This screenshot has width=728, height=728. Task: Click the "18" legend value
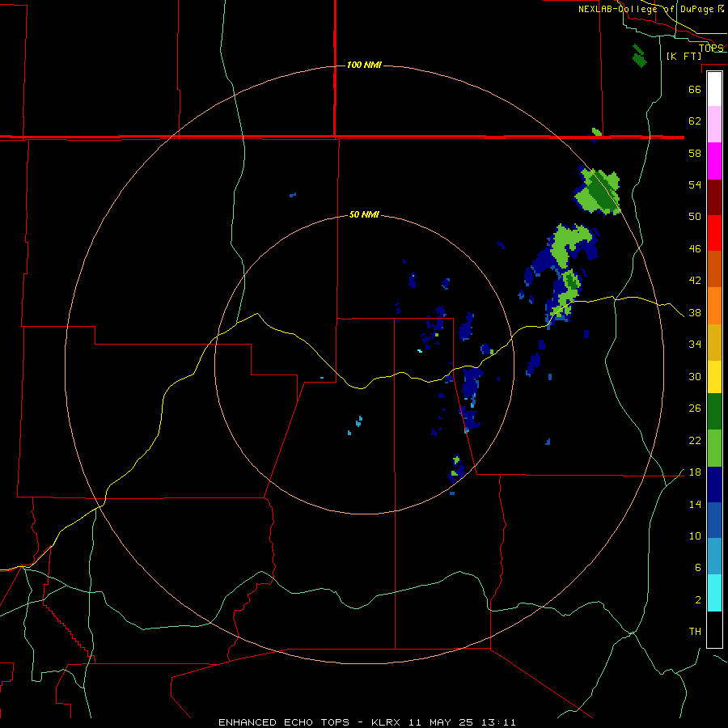click(x=695, y=472)
